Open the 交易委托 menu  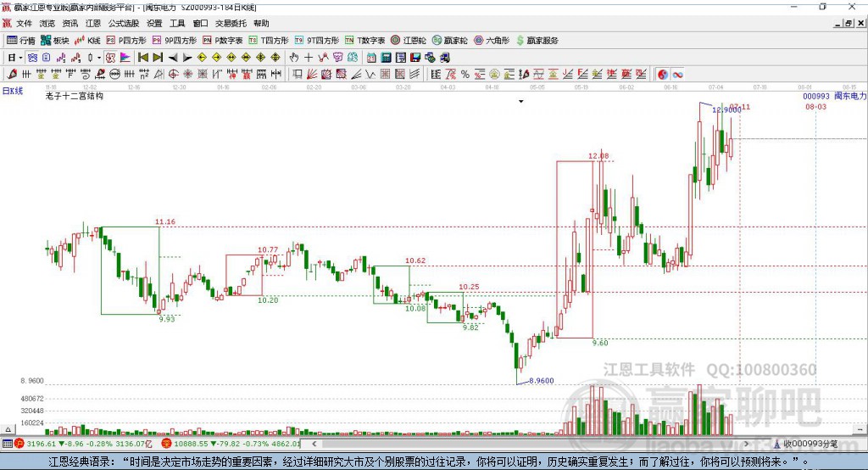[x=231, y=23]
